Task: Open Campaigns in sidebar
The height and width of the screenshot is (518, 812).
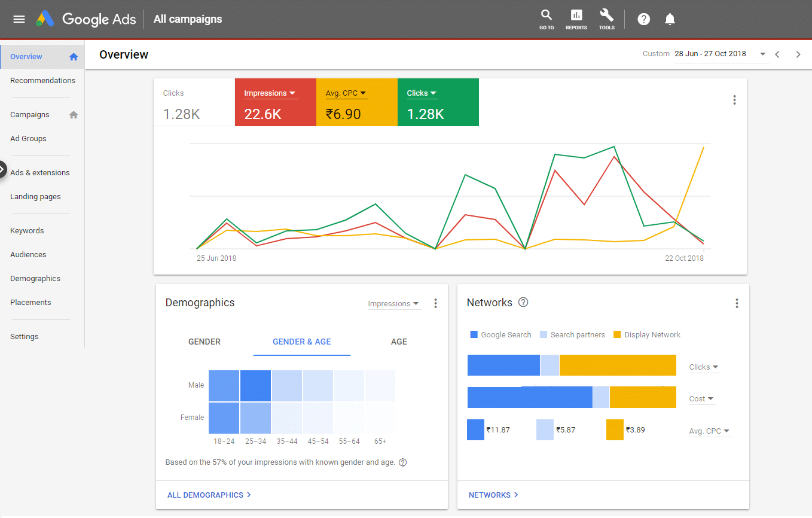Action: point(30,115)
